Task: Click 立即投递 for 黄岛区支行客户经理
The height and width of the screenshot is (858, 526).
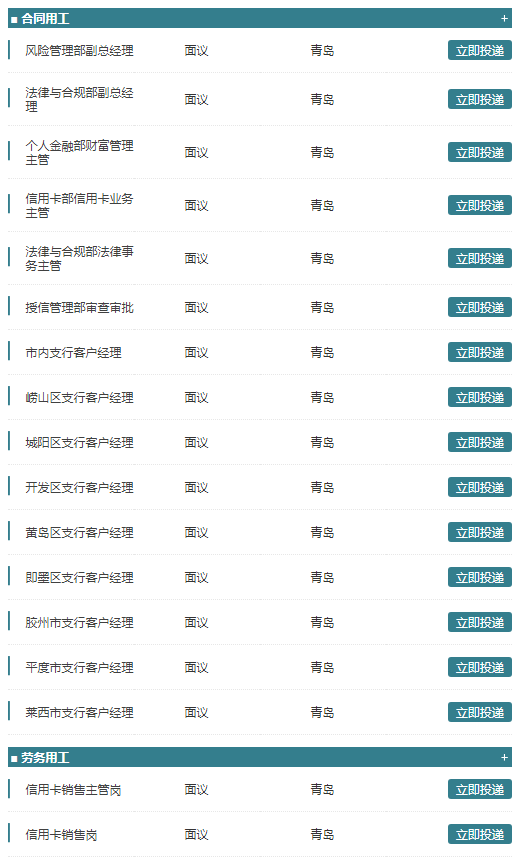Action: (x=479, y=532)
